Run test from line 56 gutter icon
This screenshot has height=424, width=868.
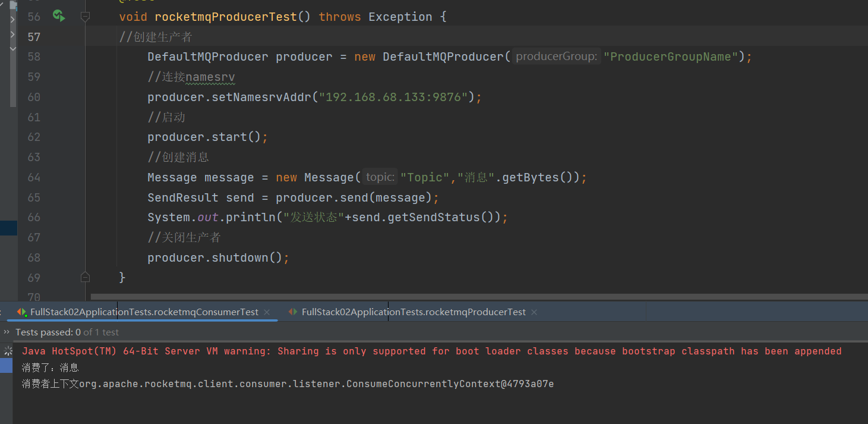click(58, 16)
